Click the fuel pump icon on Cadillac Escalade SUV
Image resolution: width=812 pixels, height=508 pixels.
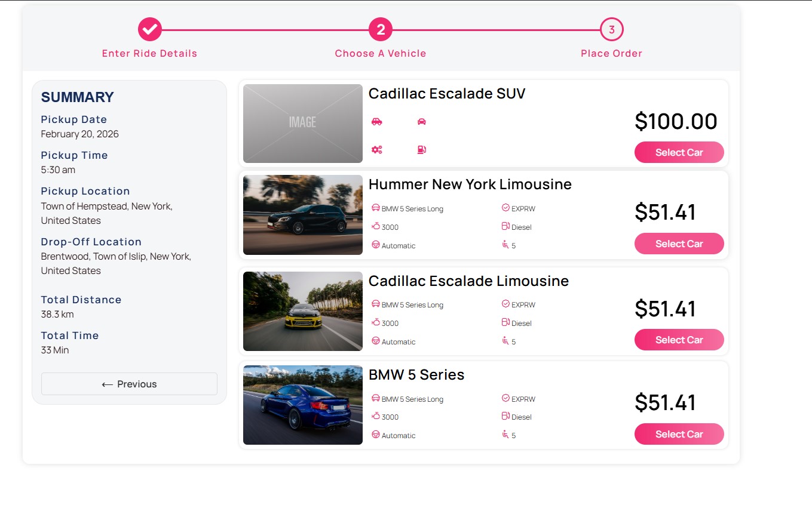(x=422, y=150)
